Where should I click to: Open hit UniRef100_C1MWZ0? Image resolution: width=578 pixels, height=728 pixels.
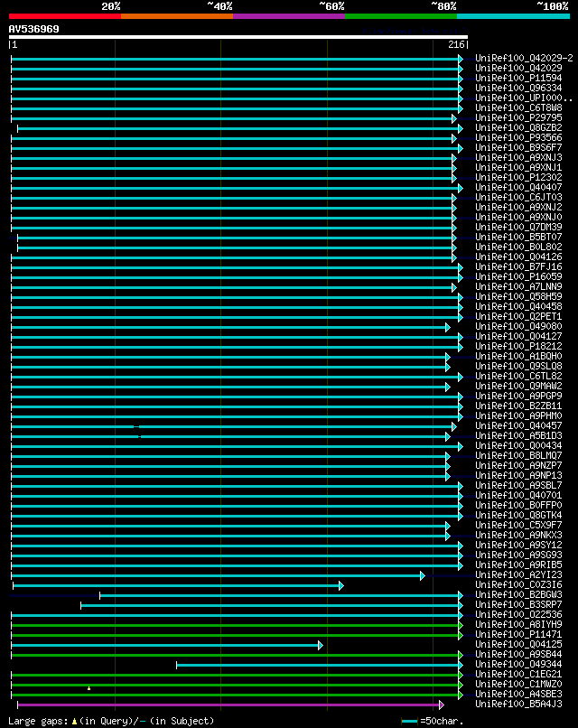pyautogui.click(x=518, y=685)
